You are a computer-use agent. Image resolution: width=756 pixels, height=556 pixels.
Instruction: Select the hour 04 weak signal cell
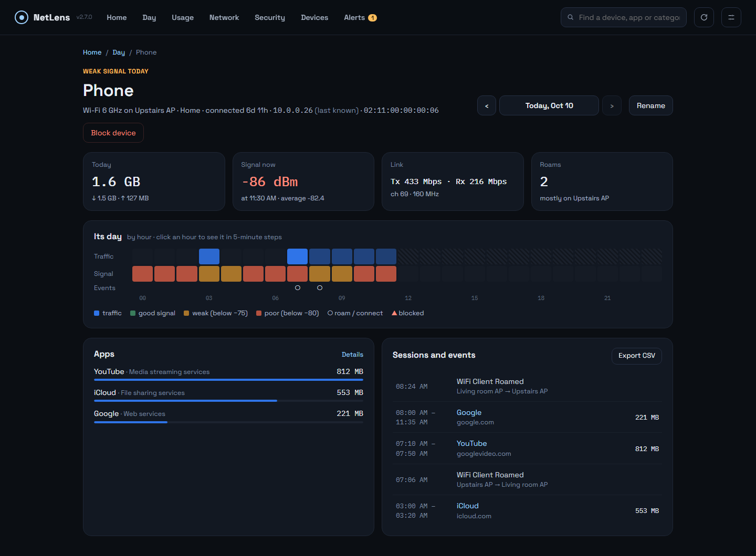pos(231,274)
